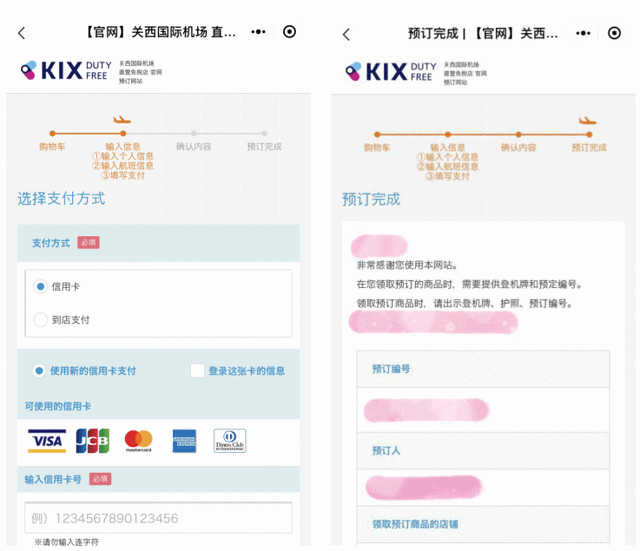Screen dimensions: 640x551
Task: Select 使用新的信用卡支付 option
Action: pyautogui.click(x=40, y=371)
